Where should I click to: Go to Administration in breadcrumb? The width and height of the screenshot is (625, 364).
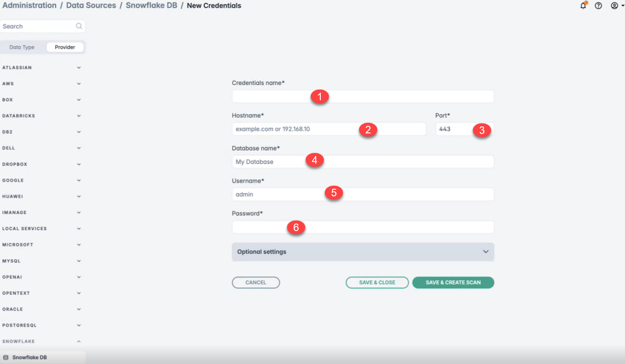click(x=30, y=6)
